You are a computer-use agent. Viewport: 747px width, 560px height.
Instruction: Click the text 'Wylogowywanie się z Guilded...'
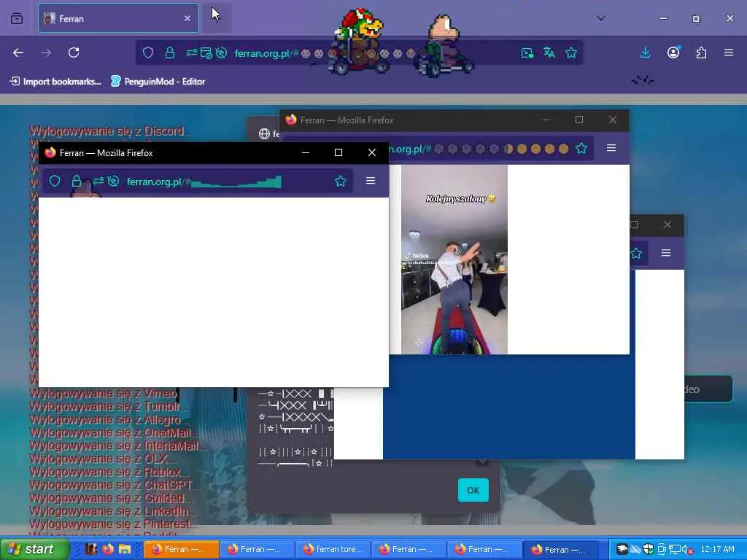tap(112, 499)
